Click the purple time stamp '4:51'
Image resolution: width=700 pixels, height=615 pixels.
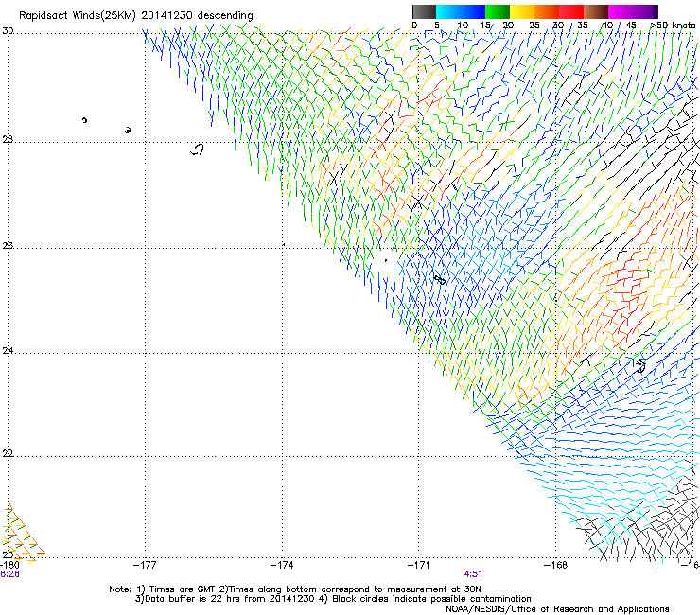click(x=473, y=574)
